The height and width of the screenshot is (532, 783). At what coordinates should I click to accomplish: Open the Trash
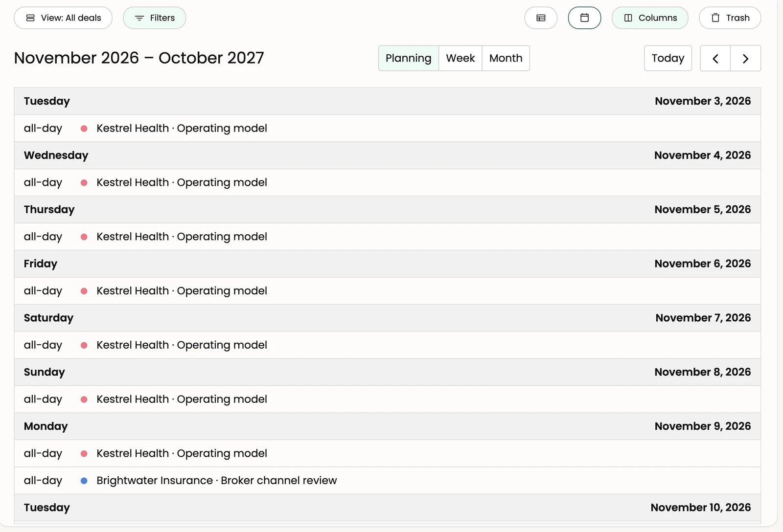click(730, 18)
